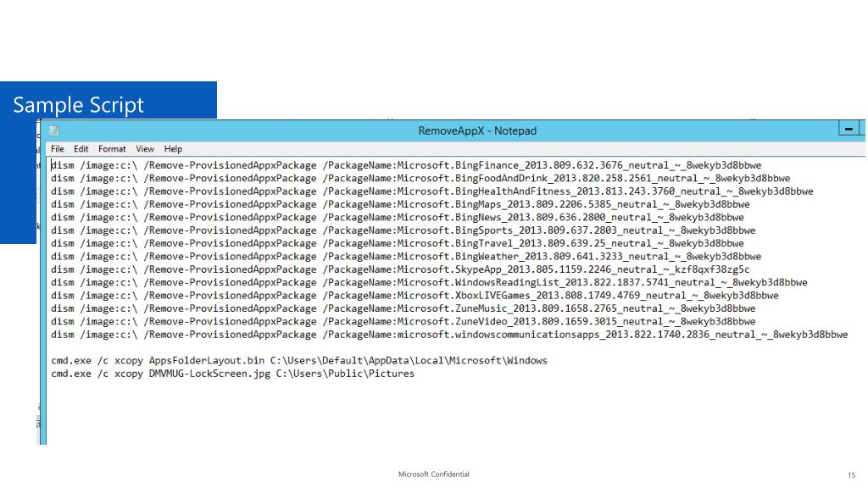Click the Microsoft Confidential footer text
The width and height of the screenshot is (868, 488).
433,474
